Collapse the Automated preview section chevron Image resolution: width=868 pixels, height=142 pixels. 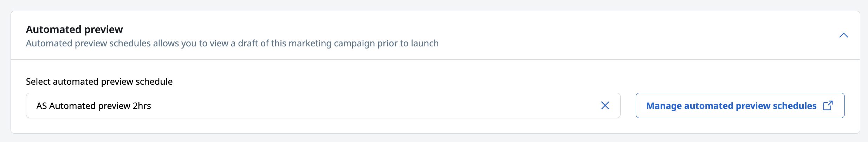click(843, 35)
